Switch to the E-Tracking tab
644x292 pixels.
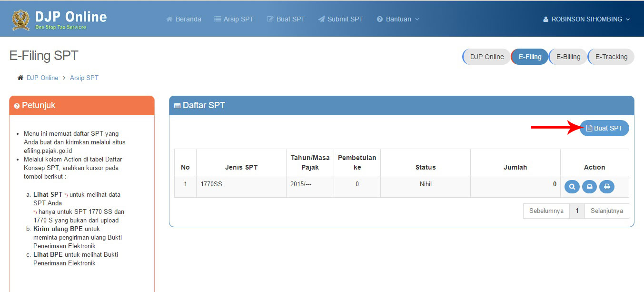(x=611, y=56)
